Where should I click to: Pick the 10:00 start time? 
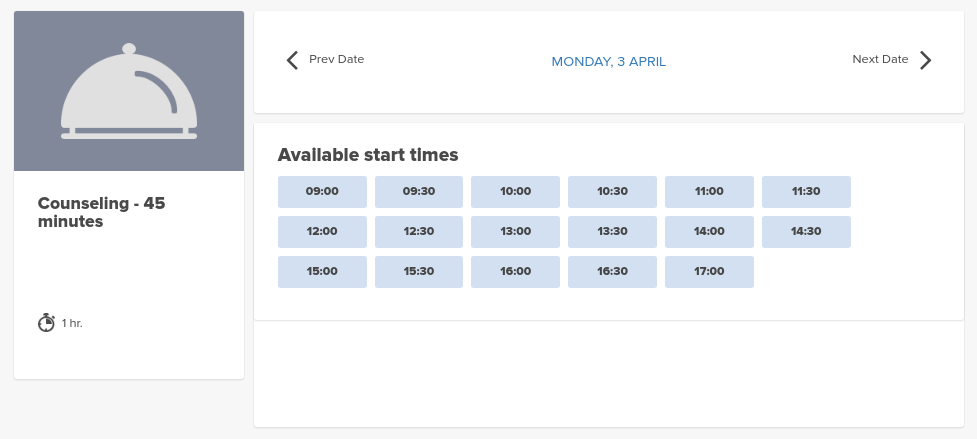[x=515, y=191]
